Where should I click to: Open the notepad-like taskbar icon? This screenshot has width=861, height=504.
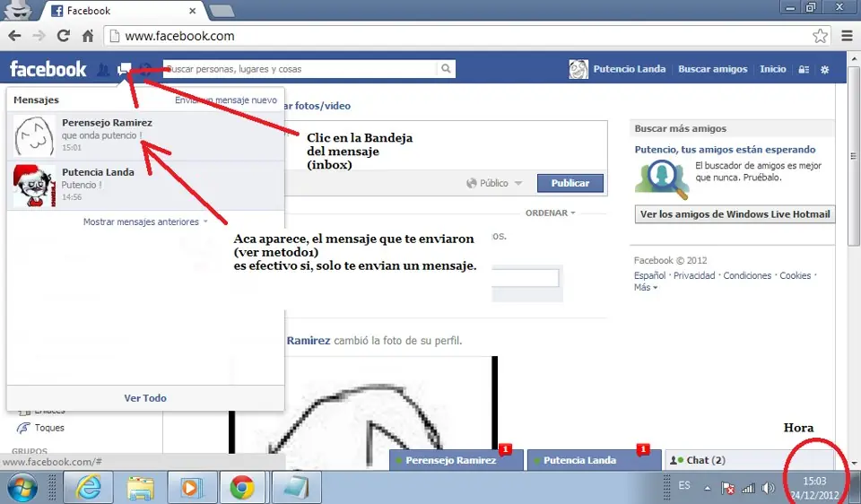295,488
